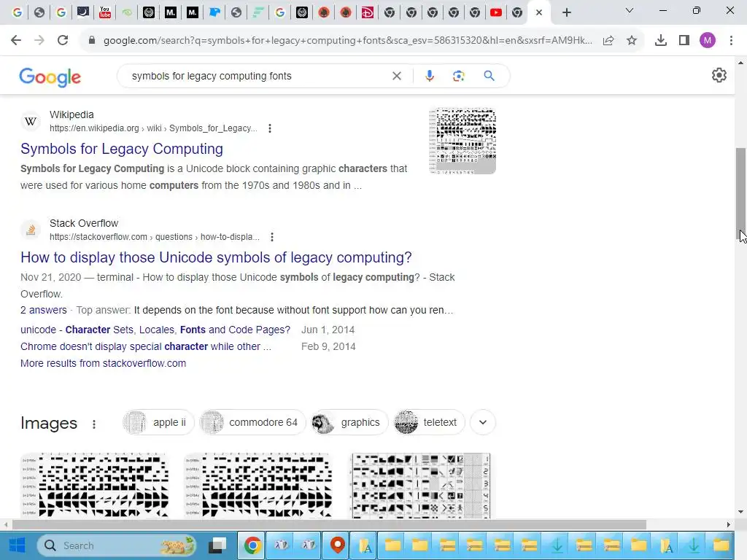The image size is (747, 560).
Task: Click the browser address bar URL
Action: (x=347, y=41)
